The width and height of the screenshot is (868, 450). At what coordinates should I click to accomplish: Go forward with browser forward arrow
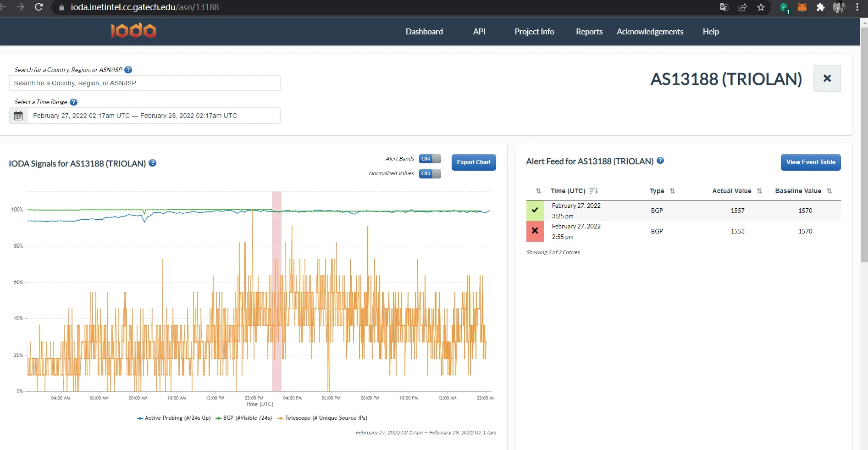point(20,7)
